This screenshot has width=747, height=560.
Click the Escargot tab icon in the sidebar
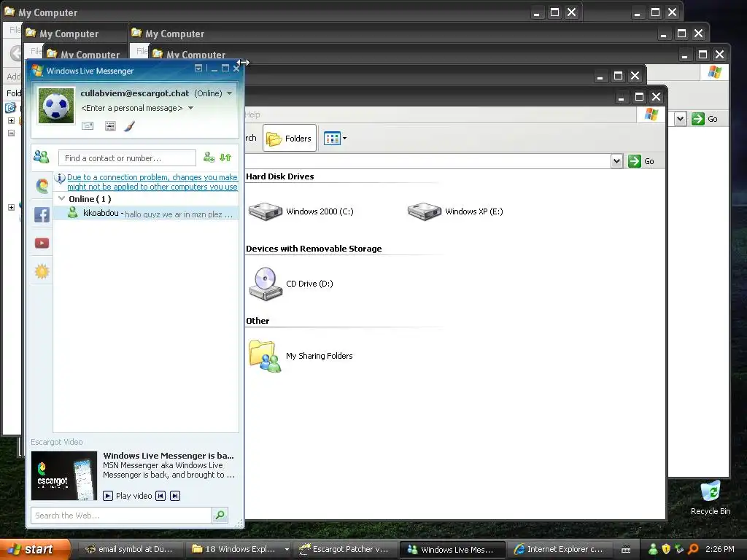click(x=42, y=185)
